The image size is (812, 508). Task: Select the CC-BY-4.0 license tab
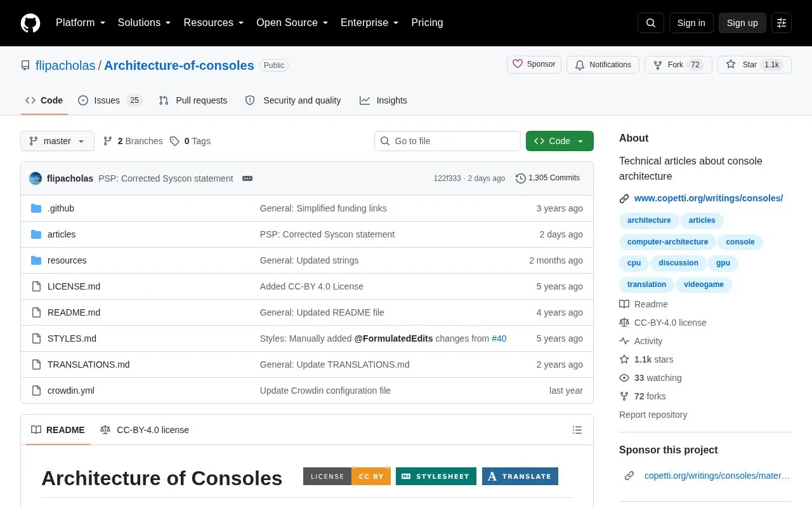click(x=145, y=430)
